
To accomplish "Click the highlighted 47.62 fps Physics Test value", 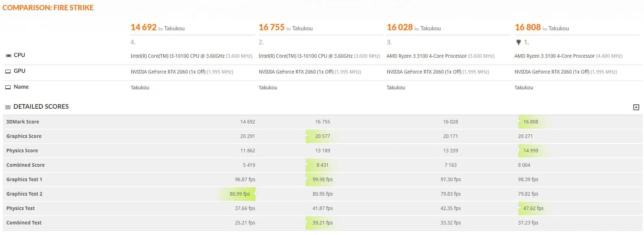I will [x=533, y=208].
